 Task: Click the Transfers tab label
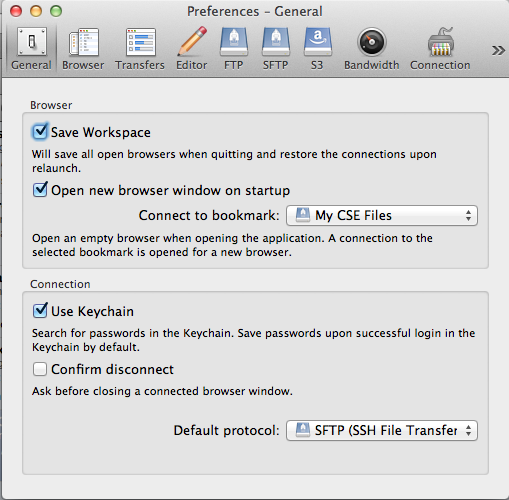tap(140, 65)
